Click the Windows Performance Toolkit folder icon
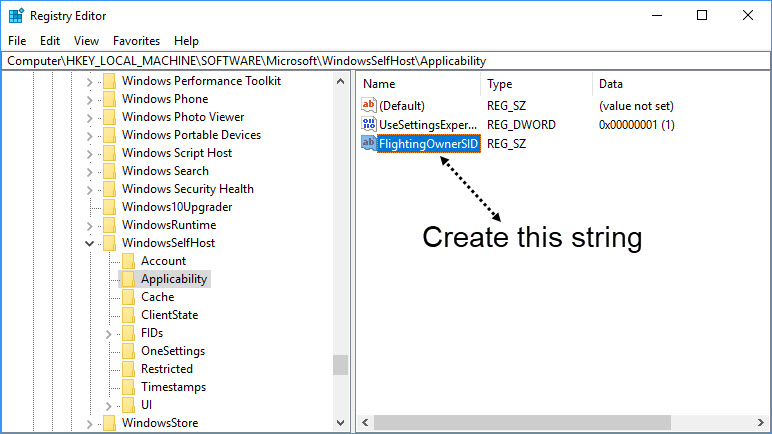The width and height of the screenshot is (772, 434). click(x=110, y=81)
